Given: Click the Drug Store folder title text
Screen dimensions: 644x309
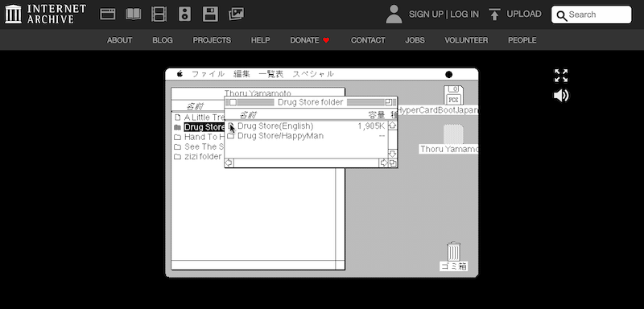Looking at the screenshot, I should 310,102.
